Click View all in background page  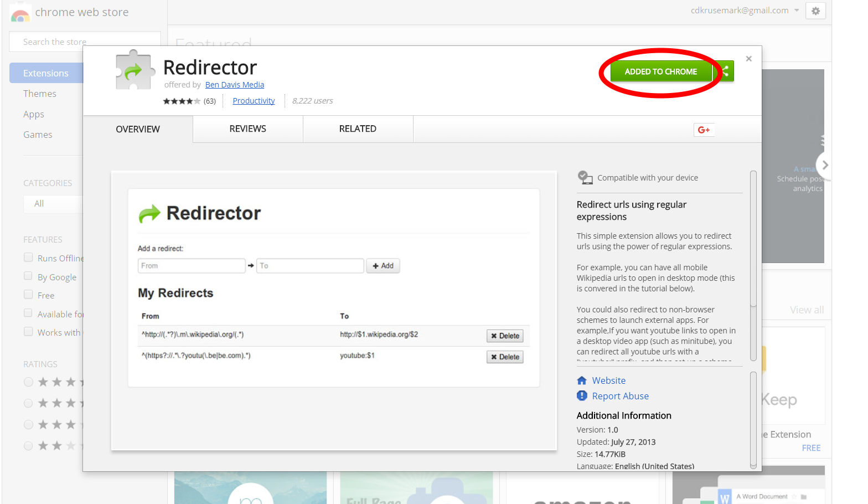[x=807, y=310]
